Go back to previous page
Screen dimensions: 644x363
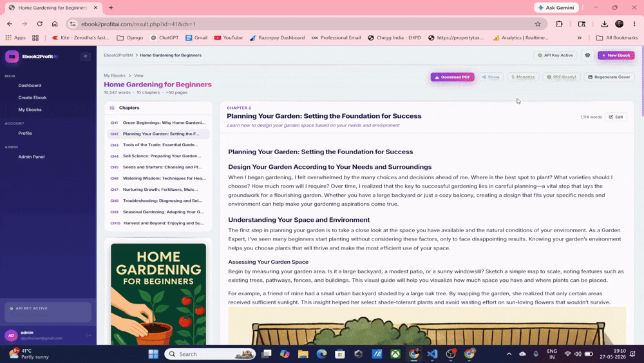(10, 24)
